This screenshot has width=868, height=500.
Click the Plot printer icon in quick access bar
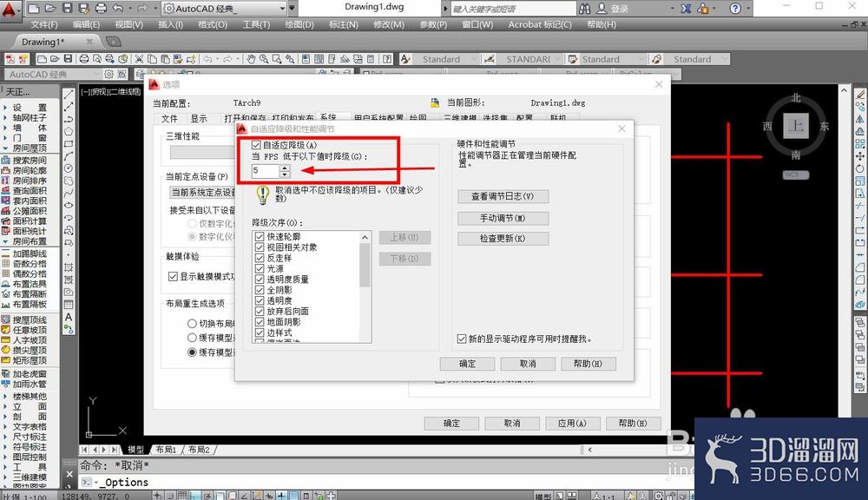pos(101,9)
